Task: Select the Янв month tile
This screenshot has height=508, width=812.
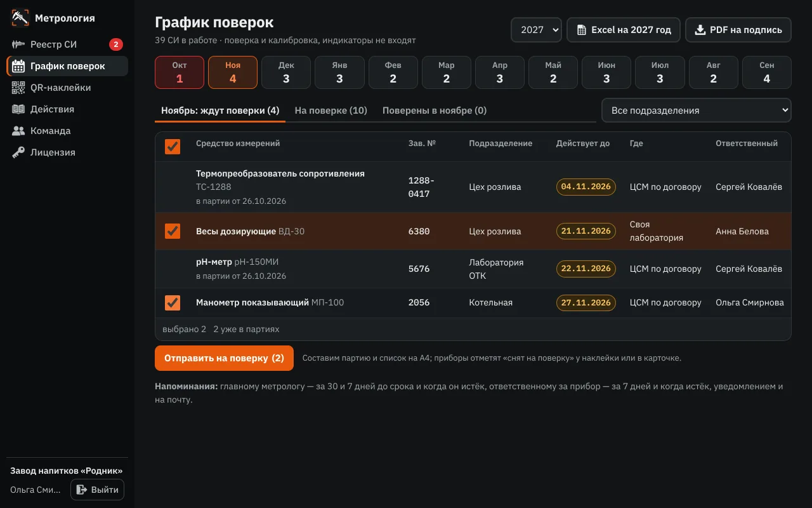Action: coord(339,72)
